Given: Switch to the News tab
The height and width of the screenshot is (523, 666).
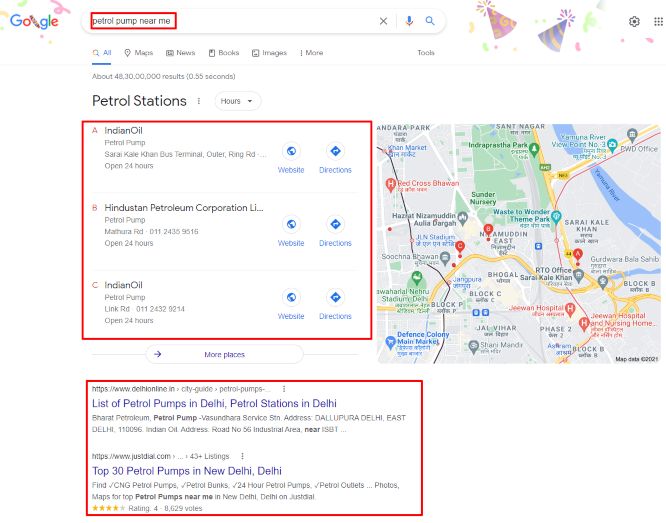Looking at the screenshot, I should (181, 53).
